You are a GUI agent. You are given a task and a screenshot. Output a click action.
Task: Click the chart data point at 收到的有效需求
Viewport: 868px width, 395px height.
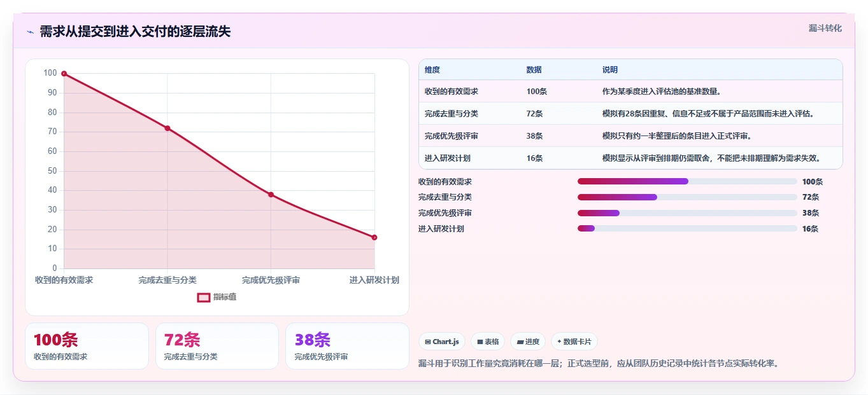pyautogui.click(x=64, y=74)
